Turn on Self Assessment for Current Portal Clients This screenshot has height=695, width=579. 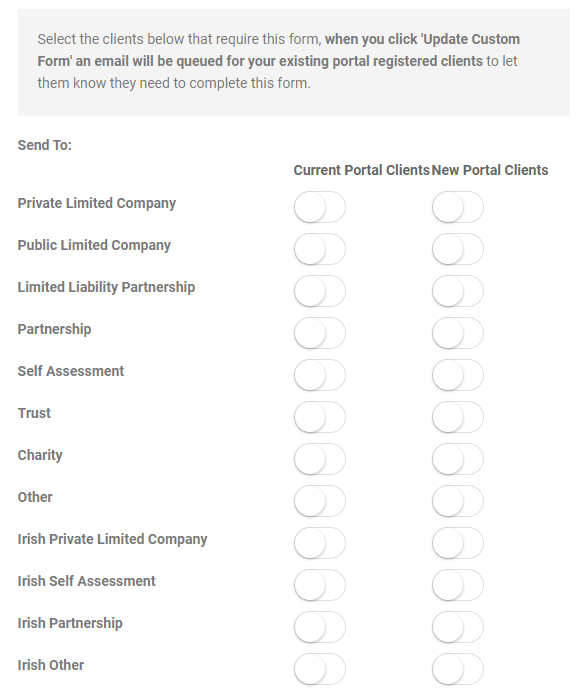pyautogui.click(x=320, y=375)
